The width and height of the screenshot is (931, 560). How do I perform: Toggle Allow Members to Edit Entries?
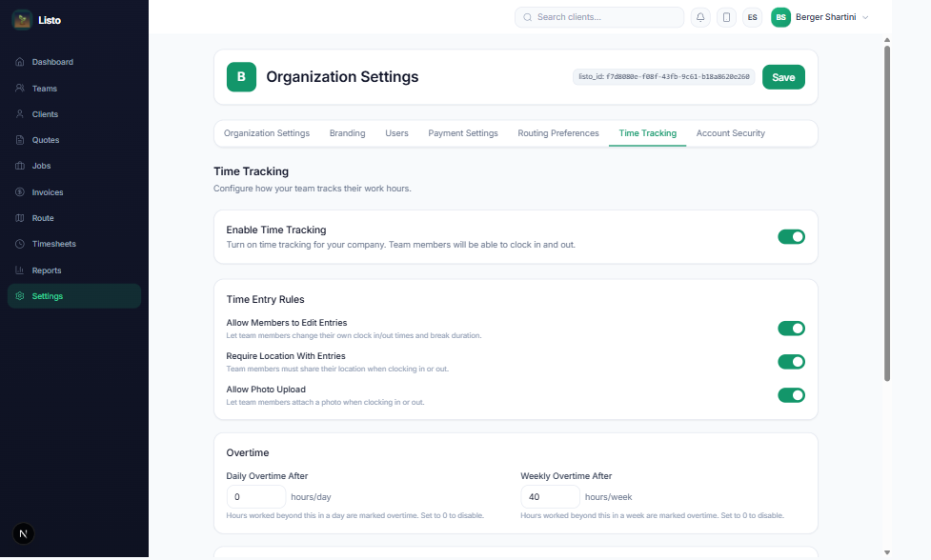point(792,328)
